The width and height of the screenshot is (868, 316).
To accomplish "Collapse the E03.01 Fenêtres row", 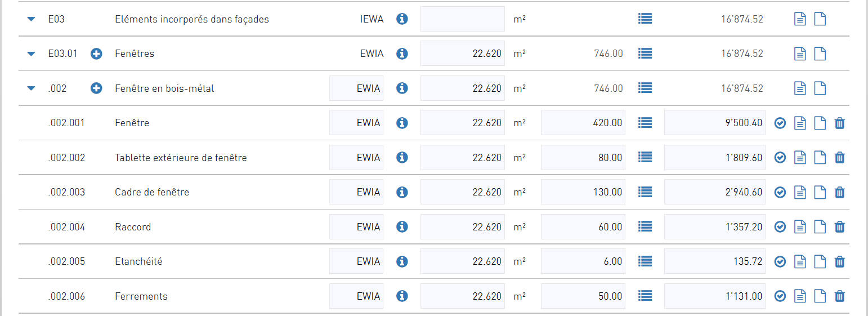I will [32, 54].
